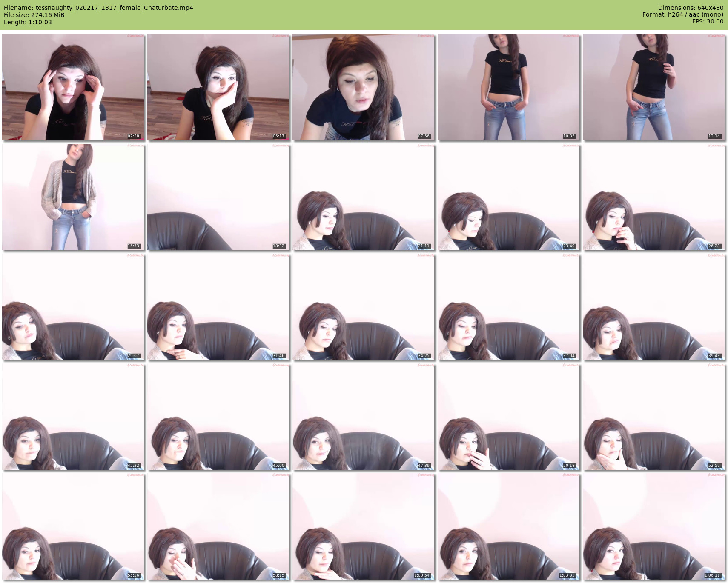Click the 21:11 timestamp badge
The image size is (728, 583).
click(x=424, y=246)
